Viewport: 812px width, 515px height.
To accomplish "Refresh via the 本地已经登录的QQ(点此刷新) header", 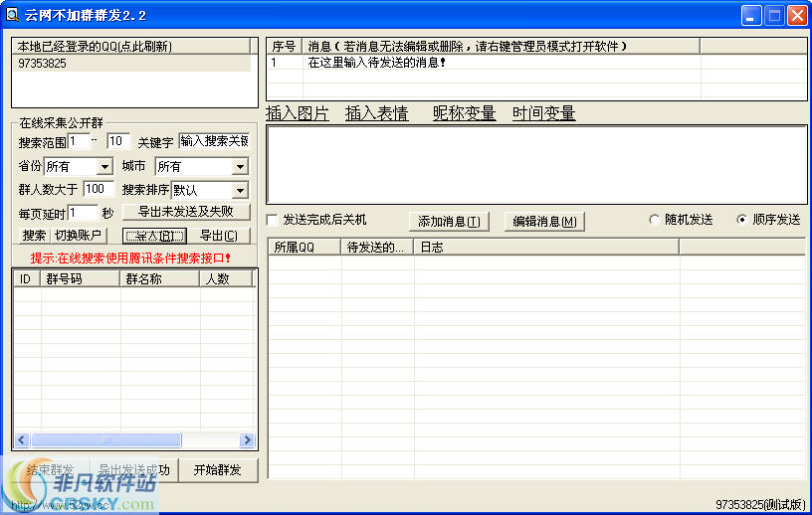I will [133, 46].
